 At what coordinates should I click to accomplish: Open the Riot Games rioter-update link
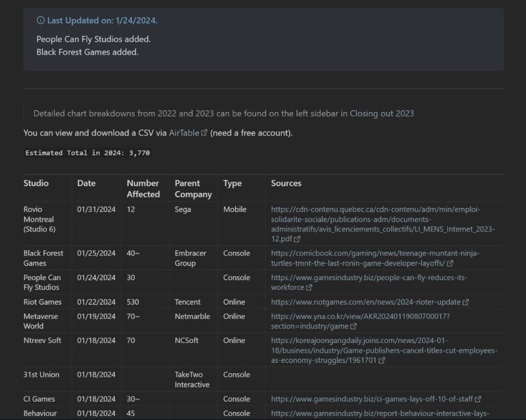click(366, 302)
